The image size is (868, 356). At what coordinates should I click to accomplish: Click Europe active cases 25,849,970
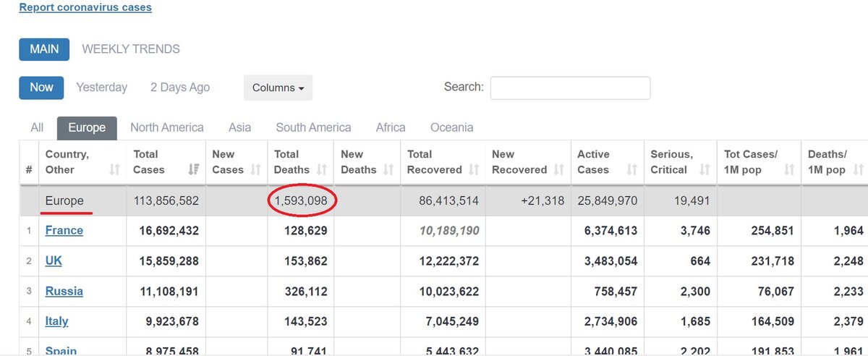608,200
